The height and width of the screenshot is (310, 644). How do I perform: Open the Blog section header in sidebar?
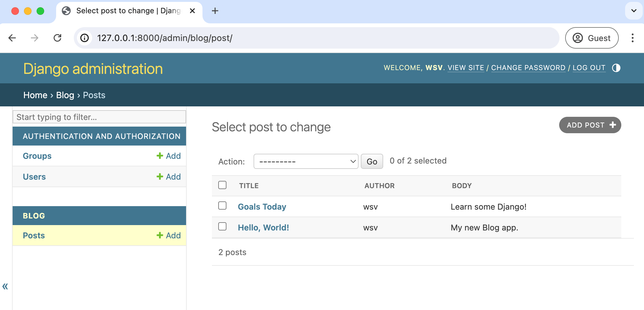tap(34, 216)
